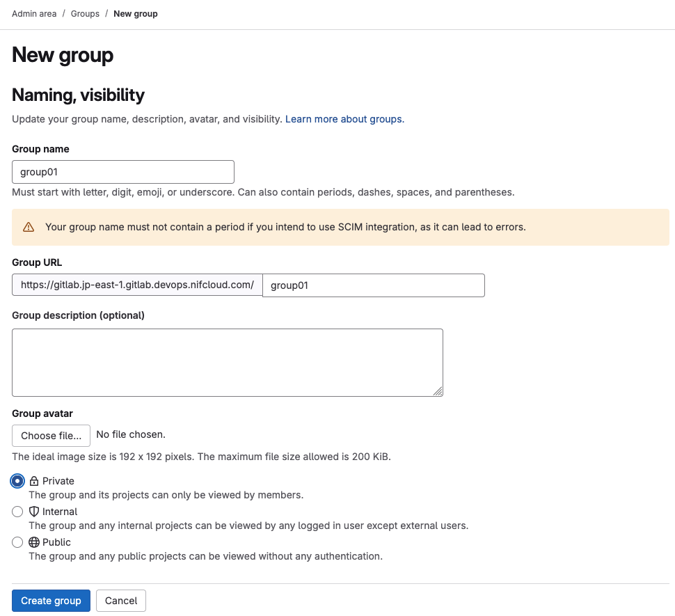Go to Groups via breadcrumb
The width and height of the screenshot is (675, 616).
point(85,14)
